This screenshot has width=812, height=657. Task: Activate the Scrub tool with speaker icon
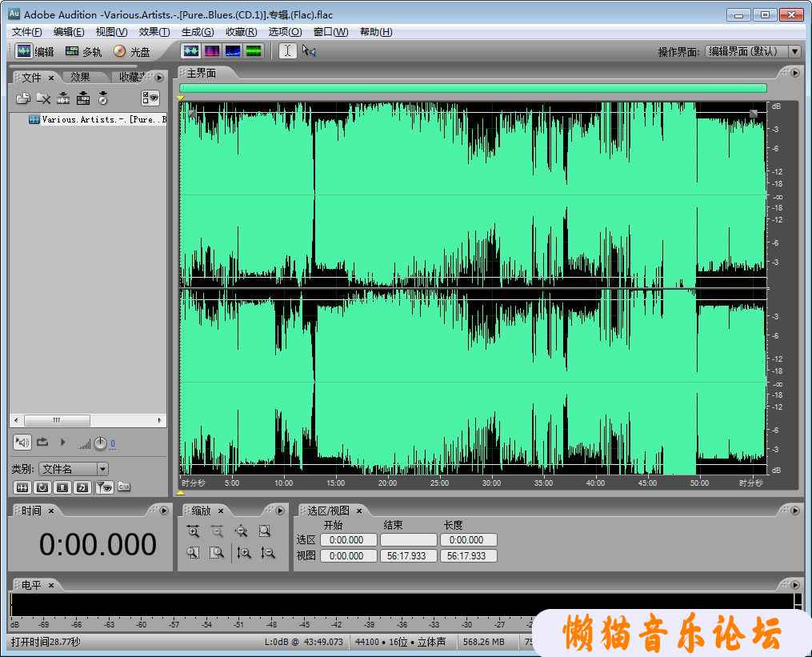(309, 50)
